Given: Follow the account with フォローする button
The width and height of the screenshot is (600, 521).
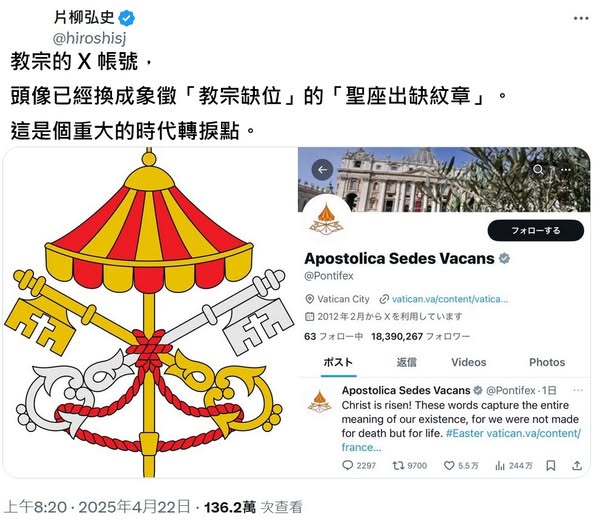Looking at the screenshot, I should click(536, 230).
